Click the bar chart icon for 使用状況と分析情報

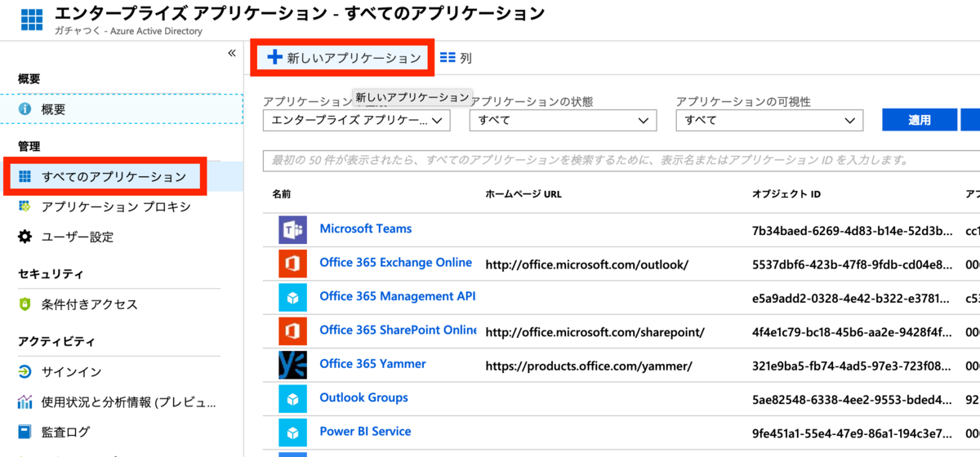(25, 402)
